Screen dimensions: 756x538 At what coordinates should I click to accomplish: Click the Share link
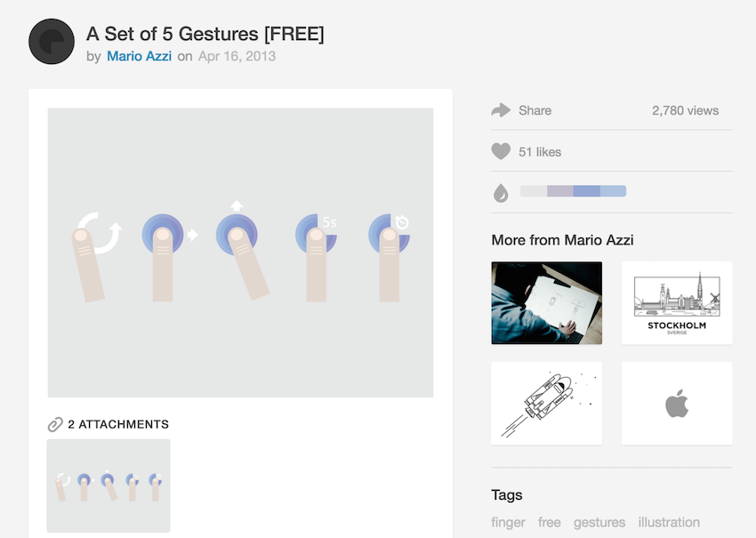[535, 110]
